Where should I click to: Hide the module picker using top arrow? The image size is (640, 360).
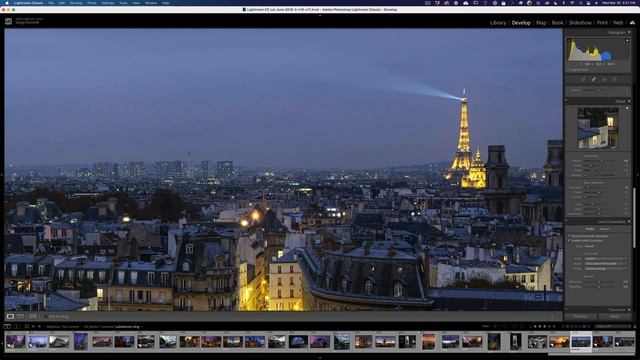320,16
